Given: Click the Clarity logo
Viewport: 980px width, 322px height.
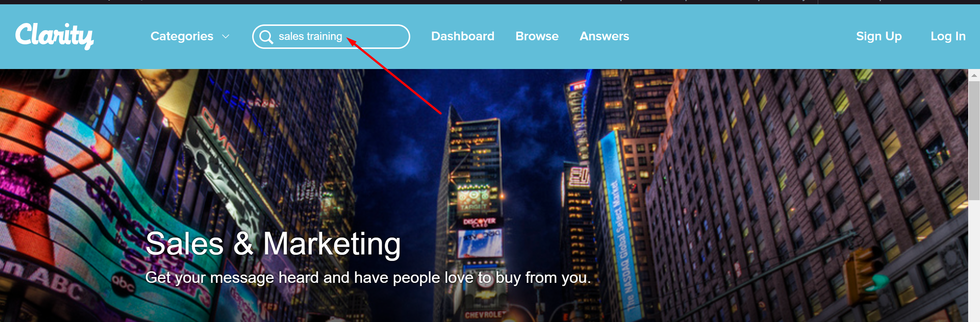Looking at the screenshot, I should (54, 36).
